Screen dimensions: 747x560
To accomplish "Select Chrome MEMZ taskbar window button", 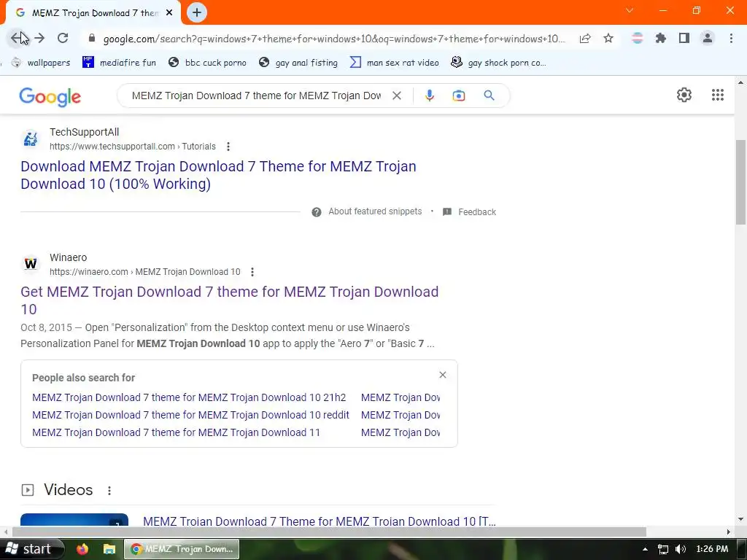I will (x=182, y=549).
